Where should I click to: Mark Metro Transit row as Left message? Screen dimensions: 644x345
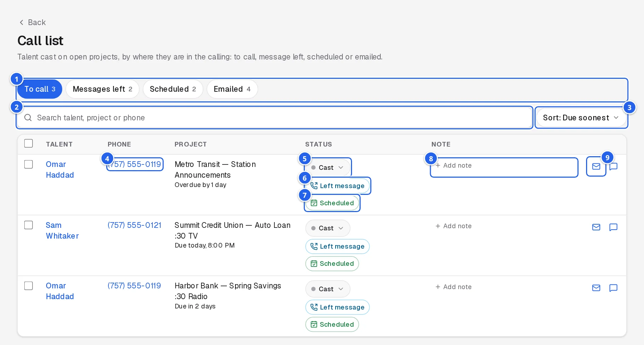337,186
